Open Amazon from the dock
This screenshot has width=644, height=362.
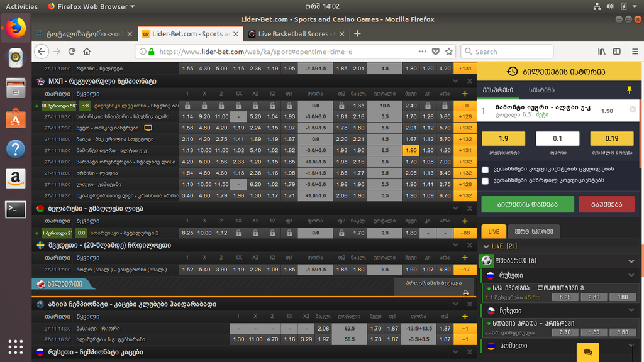click(16, 179)
